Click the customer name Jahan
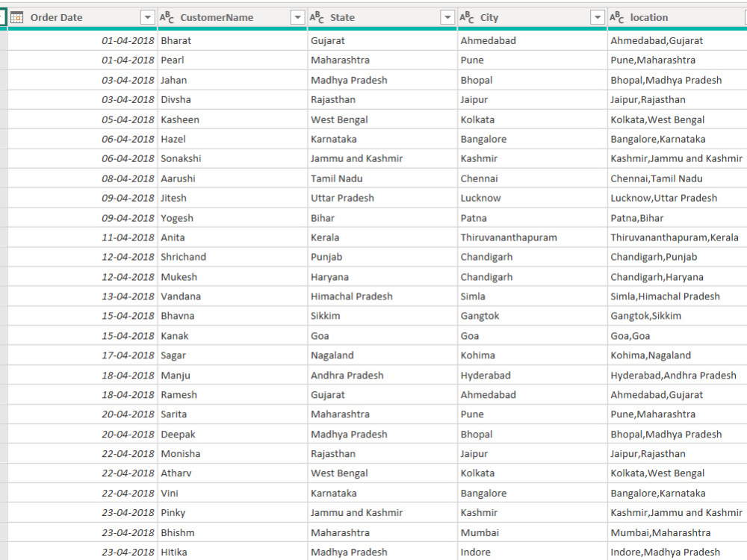The width and height of the screenshot is (747, 560). tap(173, 80)
